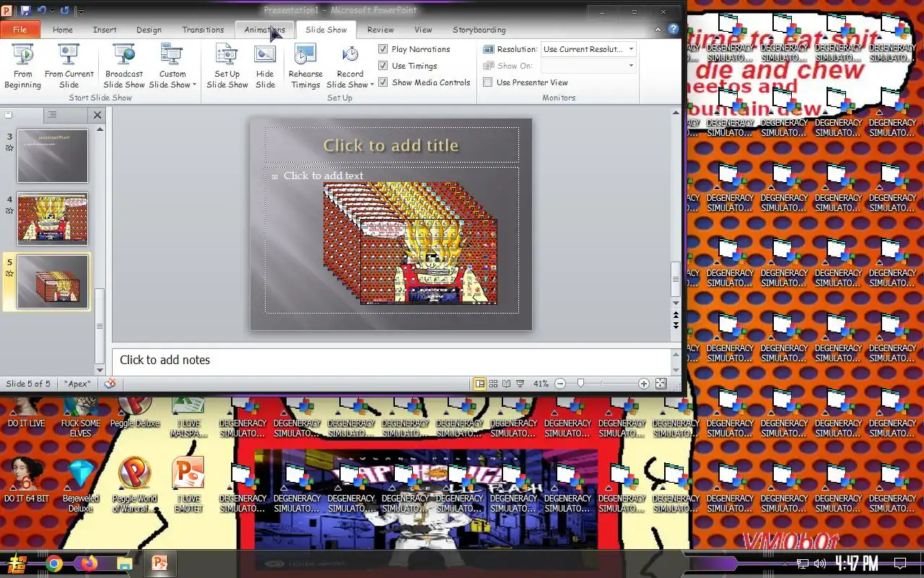Close the slide thumbnail pane
Screen dimensions: 924x578
(x=97, y=115)
